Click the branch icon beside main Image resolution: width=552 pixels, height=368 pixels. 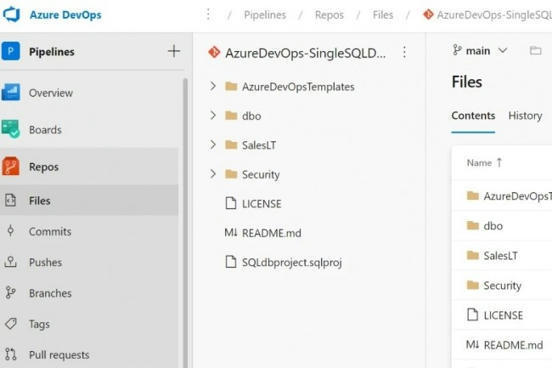(x=457, y=50)
